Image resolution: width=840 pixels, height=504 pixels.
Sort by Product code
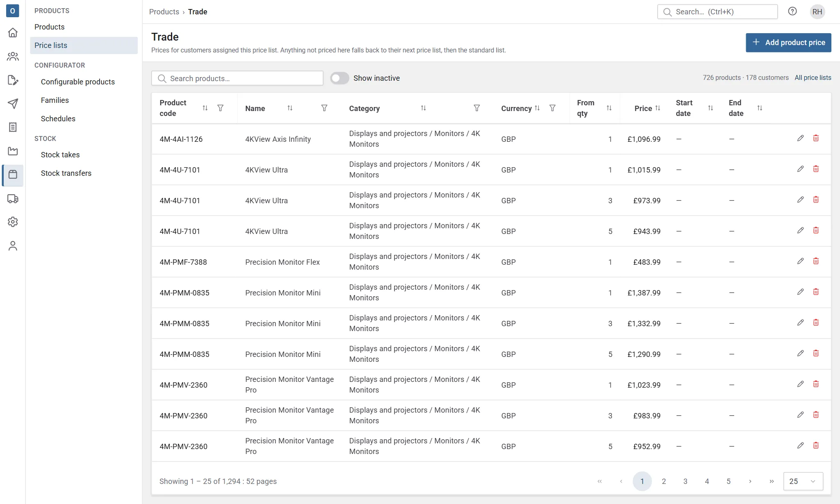tap(205, 108)
